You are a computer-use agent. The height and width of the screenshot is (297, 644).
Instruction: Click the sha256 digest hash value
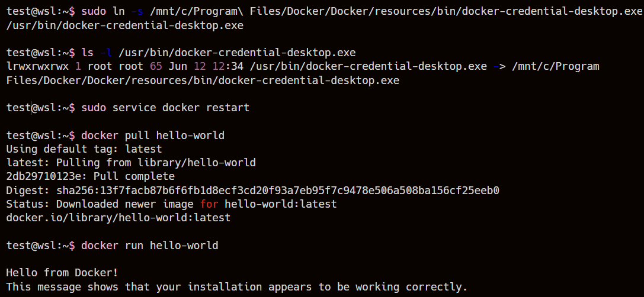[x=277, y=191]
